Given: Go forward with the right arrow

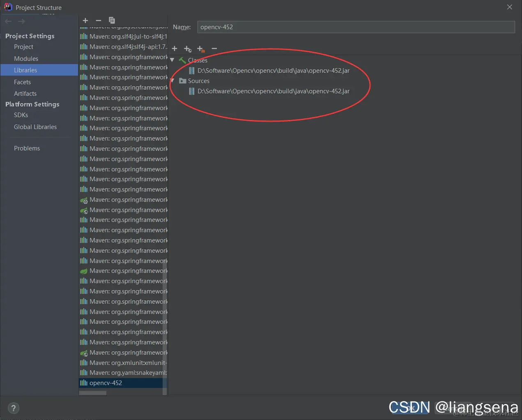Looking at the screenshot, I should [21, 21].
